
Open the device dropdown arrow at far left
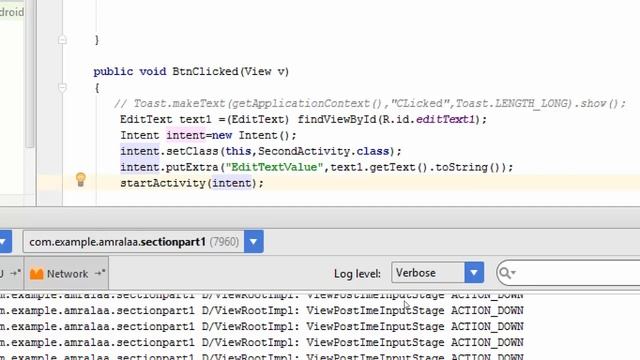point(5,242)
